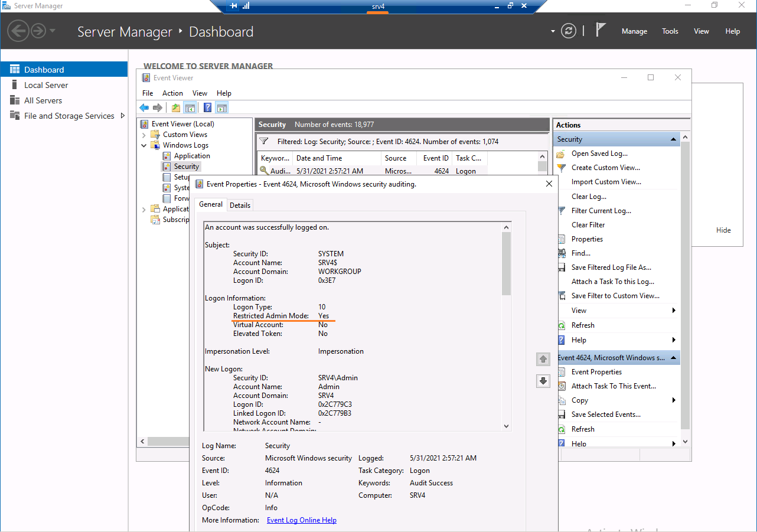The height and width of the screenshot is (532, 757).
Task: Click the Up one level folder icon
Action: click(175, 107)
